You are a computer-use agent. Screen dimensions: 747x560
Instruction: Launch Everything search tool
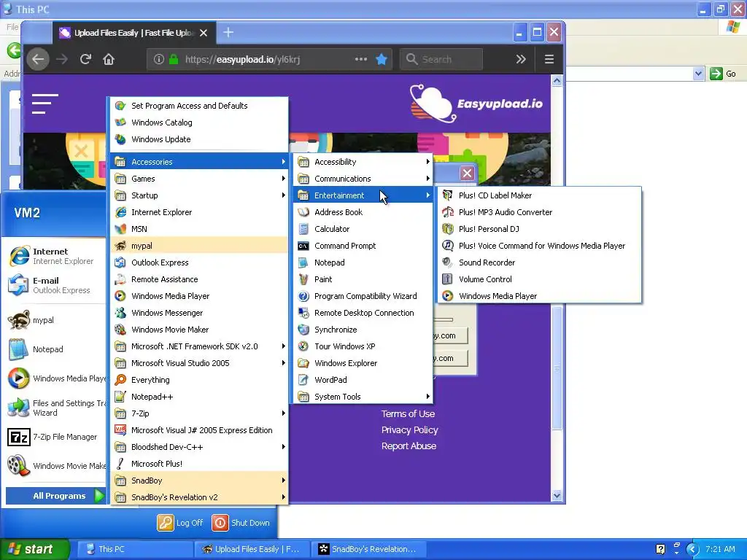(199, 379)
